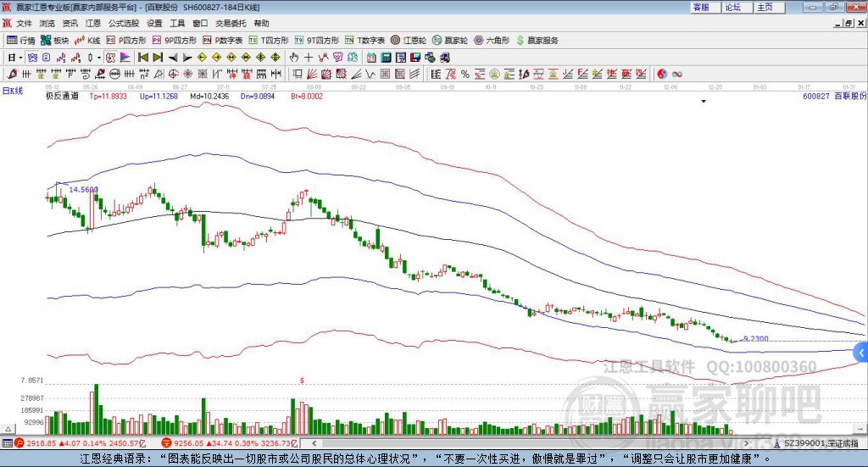Expand the blue side panel arrow at right edge

tap(861, 353)
